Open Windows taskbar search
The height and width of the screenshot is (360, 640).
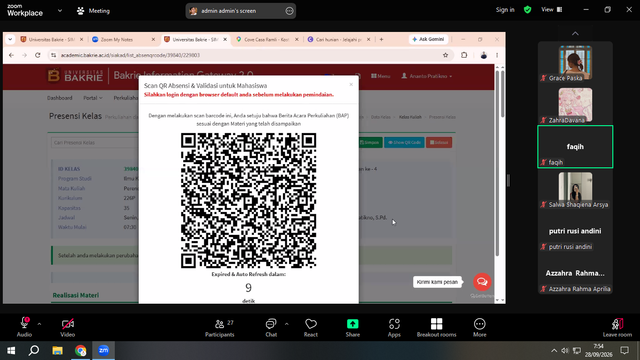34,351
